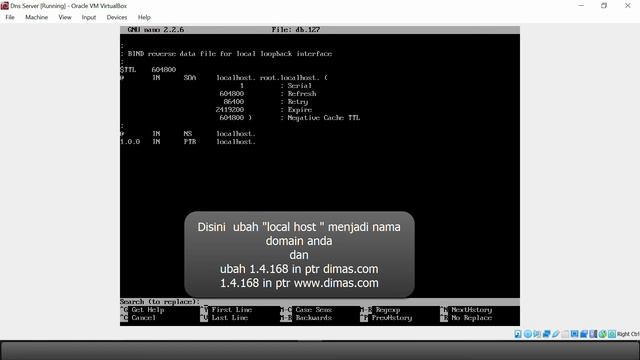This screenshot has width=640, height=360.
Task: Click the NextHistory shortcut label
Action: 471,310
